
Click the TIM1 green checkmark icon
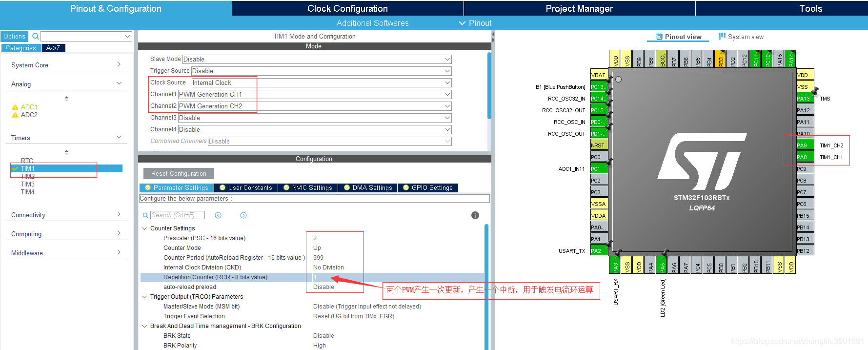coord(15,168)
